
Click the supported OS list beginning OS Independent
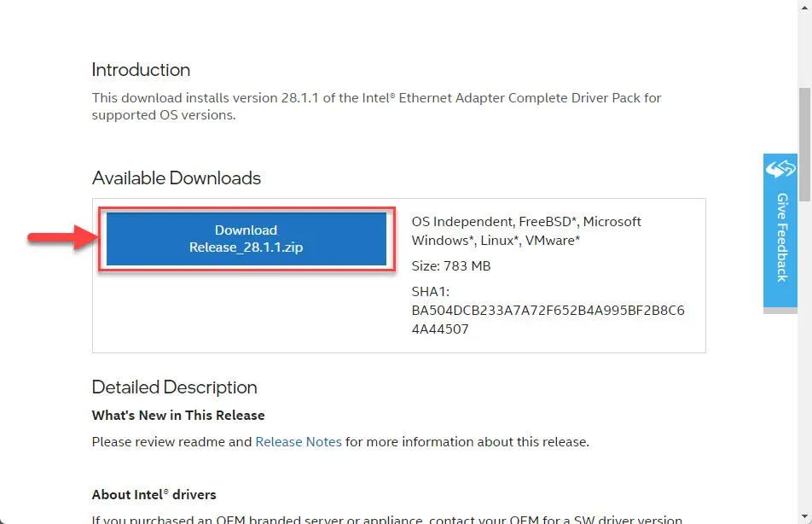point(526,230)
